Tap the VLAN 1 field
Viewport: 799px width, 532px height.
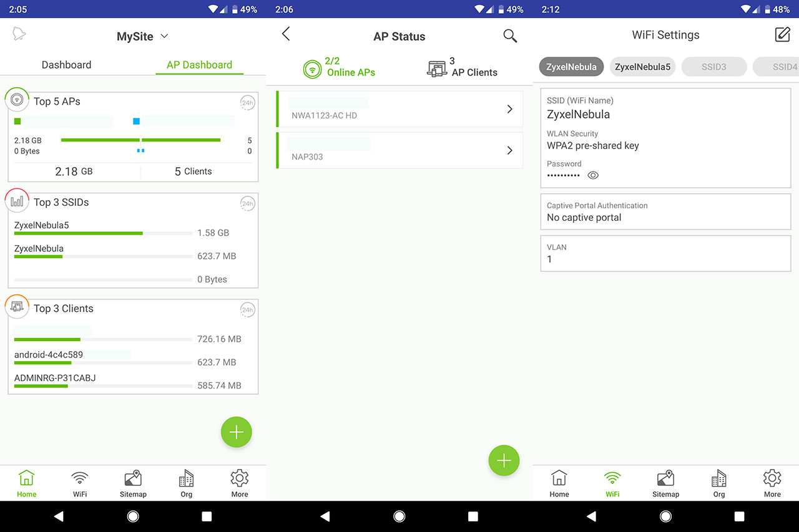[665, 253]
